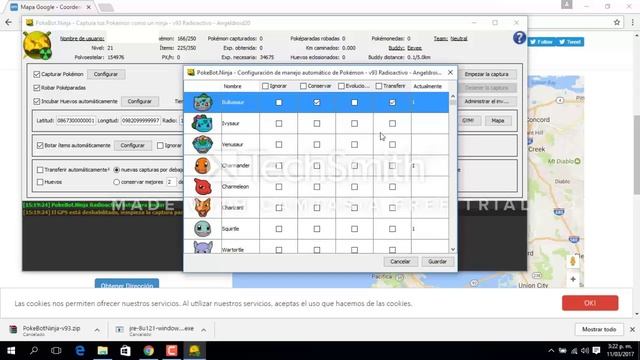Click Mapa button in main window
Screen dimensions: 640x360
(498, 120)
